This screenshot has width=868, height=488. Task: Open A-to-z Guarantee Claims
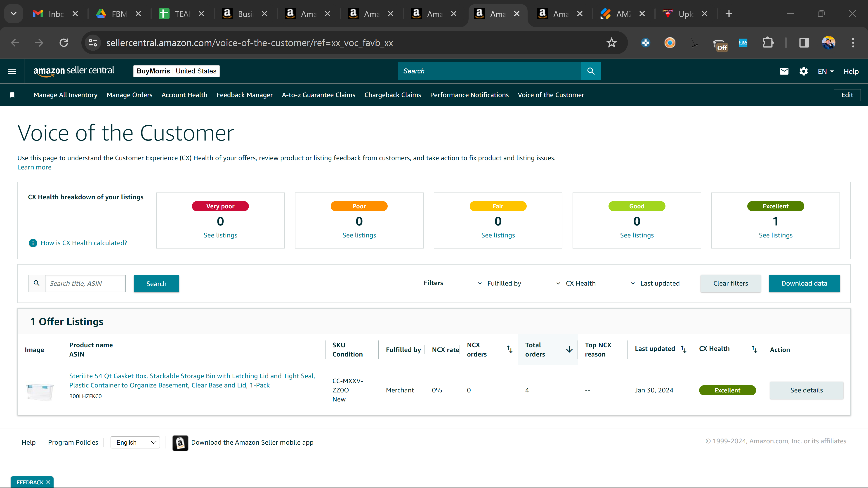click(318, 95)
